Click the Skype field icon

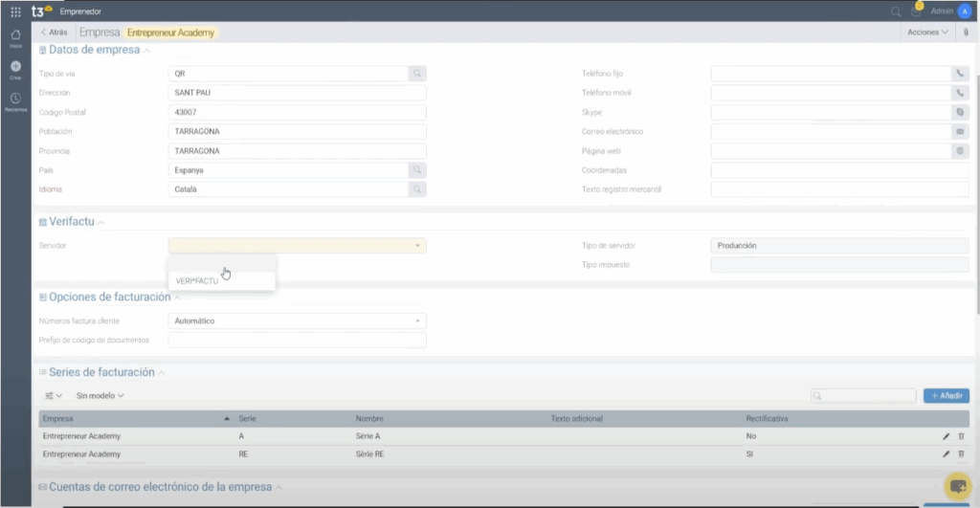click(960, 112)
